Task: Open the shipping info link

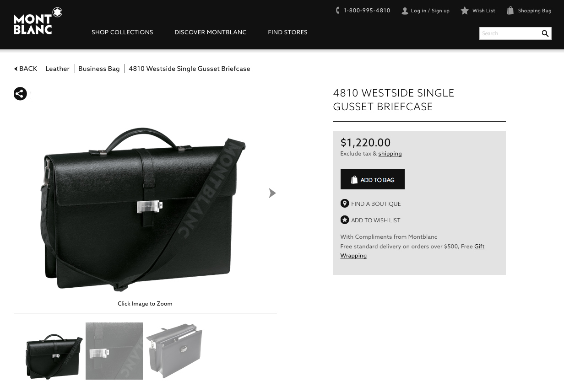Action: coord(390,154)
